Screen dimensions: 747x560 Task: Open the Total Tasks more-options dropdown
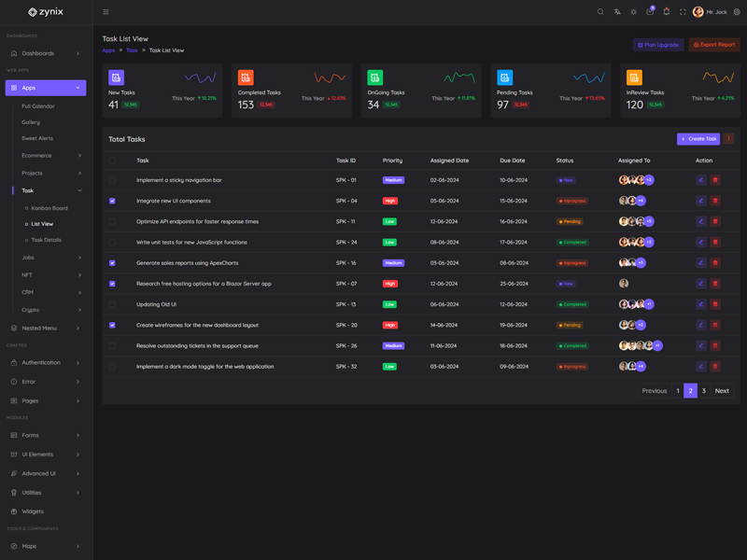tap(729, 139)
